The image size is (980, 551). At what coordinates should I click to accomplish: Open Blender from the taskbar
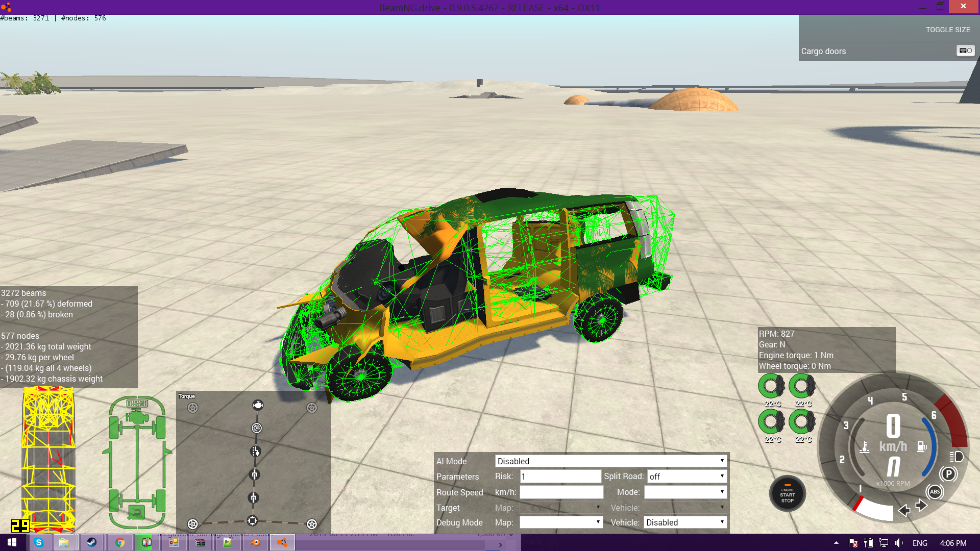[255, 542]
